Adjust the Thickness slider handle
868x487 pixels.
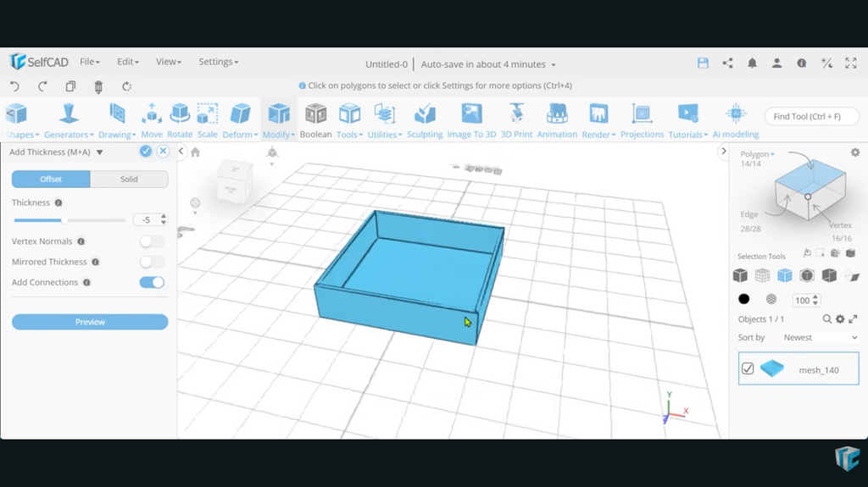(64, 220)
